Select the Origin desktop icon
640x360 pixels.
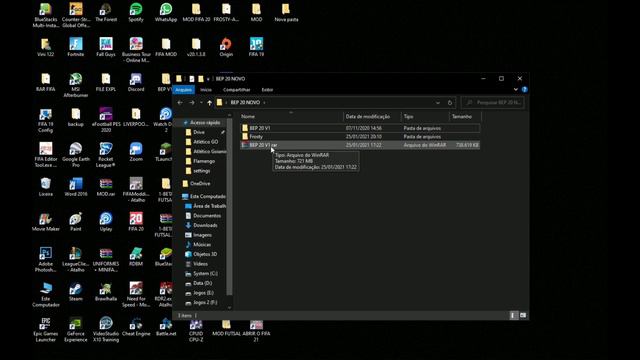click(226, 47)
